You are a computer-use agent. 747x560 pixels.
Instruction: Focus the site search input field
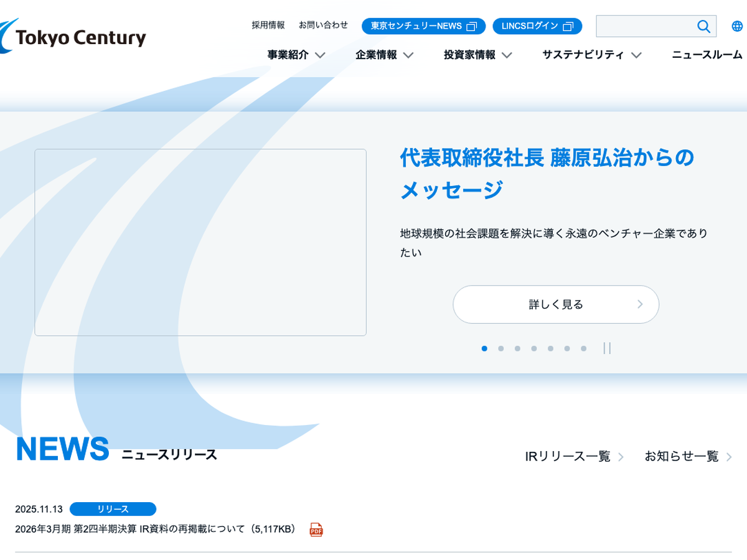pyautogui.click(x=645, y=26)
